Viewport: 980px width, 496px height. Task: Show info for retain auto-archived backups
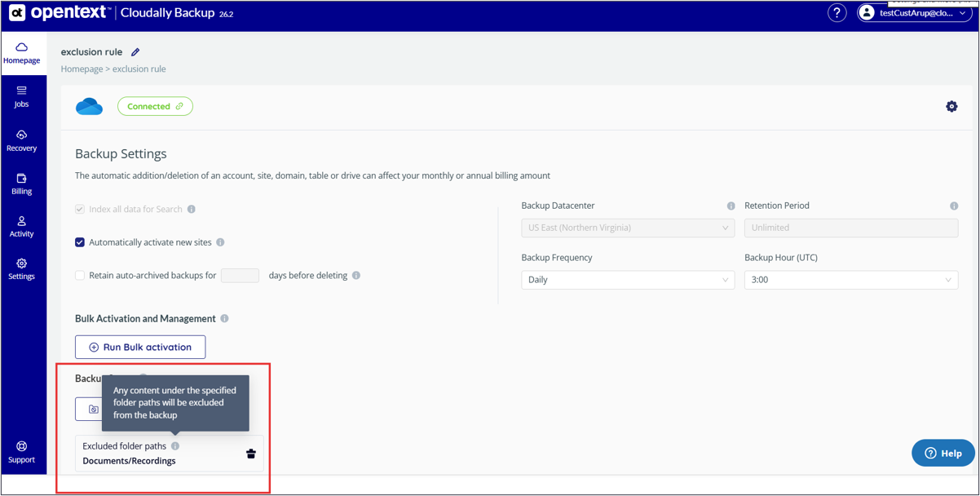(356, 276)
